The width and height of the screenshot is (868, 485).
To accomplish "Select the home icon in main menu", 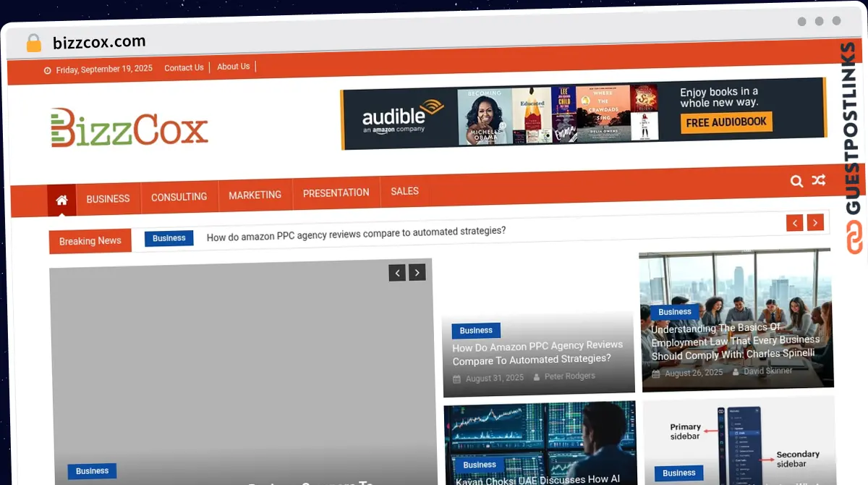I will [61, 200].
